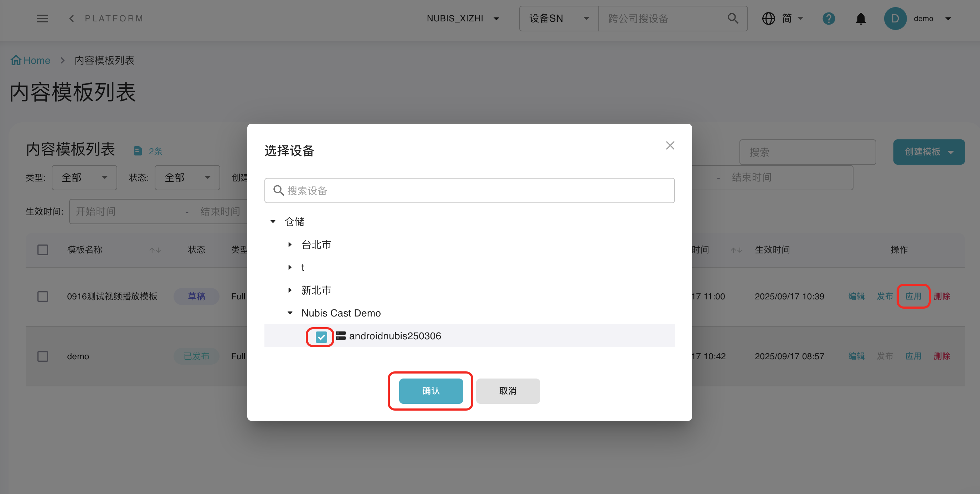This screenshot has height=494, width=980.
Task: Expand the 台北市 tree node
Action: [290, 245]
